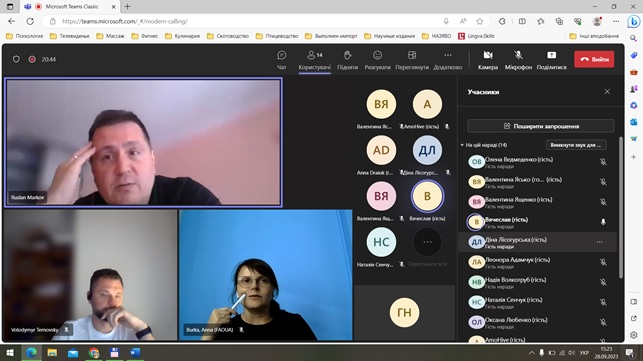Open the Bing Copilot sidebar icon
This screenshot has width=643, height=361.
tap(634, 21)
